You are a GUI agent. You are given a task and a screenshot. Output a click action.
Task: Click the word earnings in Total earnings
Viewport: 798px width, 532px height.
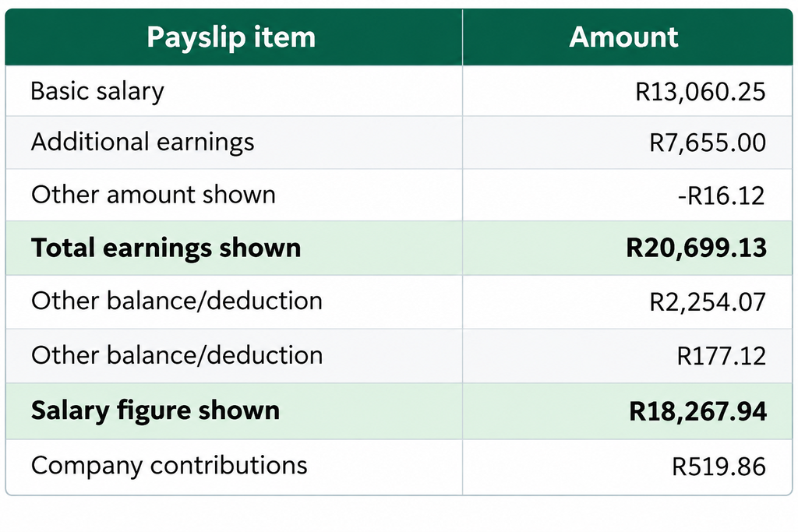pyautogui.click(x=157, y=249)
